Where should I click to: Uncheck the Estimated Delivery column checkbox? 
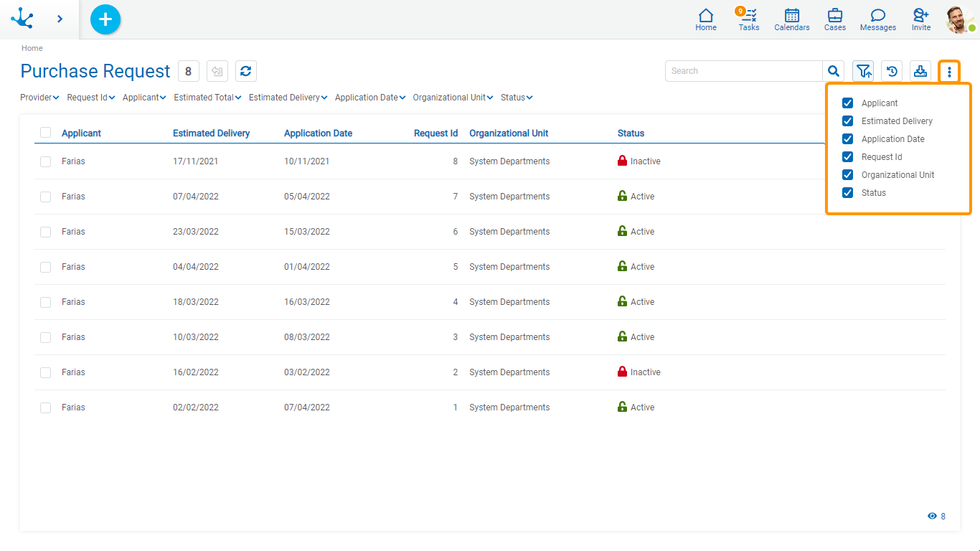pyautogui.click(x=847, y=121)
